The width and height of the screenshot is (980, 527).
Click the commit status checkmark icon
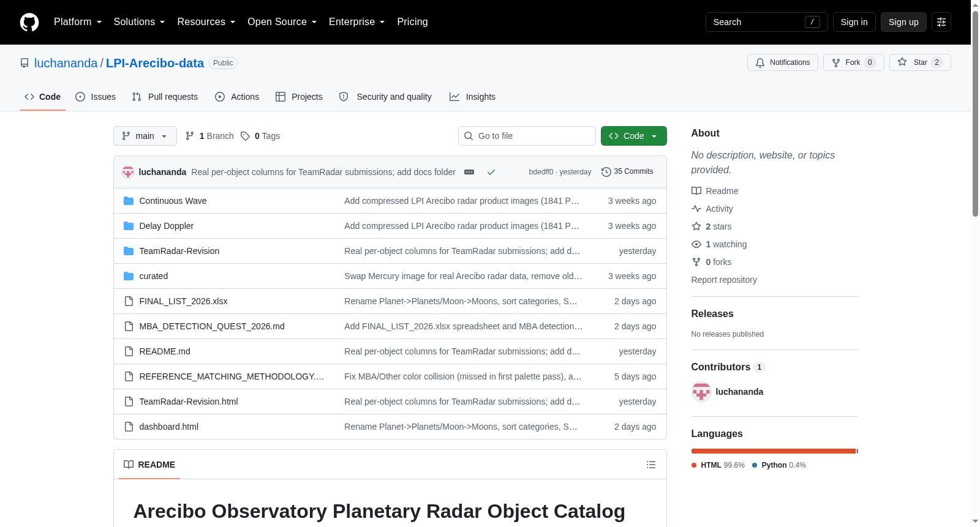click(491, 172)
